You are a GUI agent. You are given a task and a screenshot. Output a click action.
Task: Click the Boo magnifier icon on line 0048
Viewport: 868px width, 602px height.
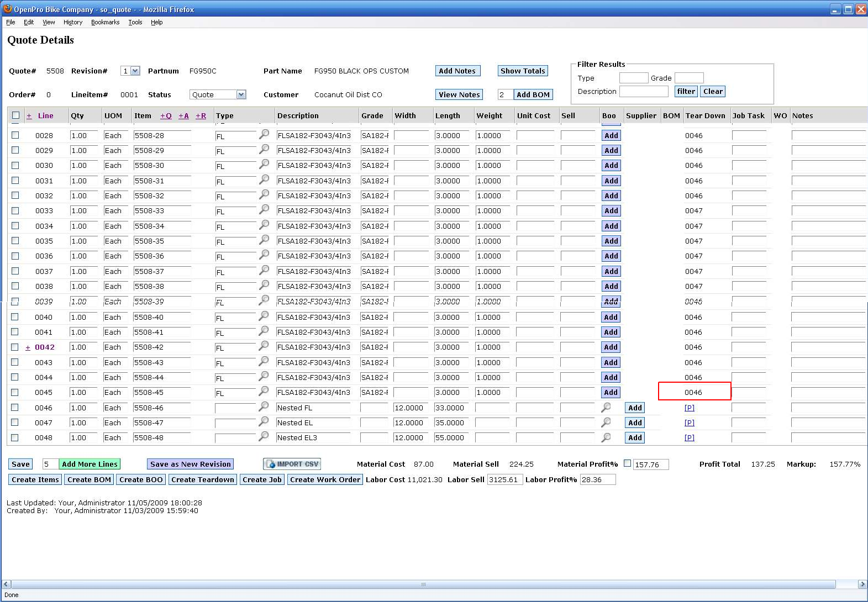pos(606,437)
